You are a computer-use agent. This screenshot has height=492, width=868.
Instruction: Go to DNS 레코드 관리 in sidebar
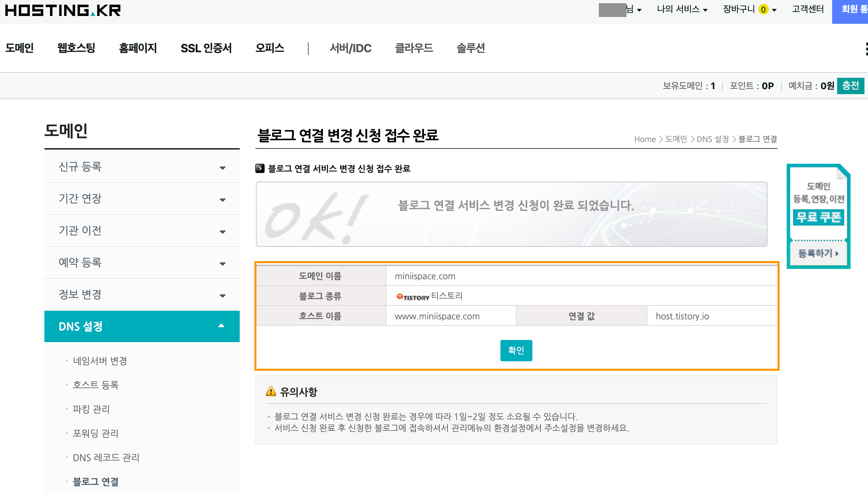(x=106, y=458)
